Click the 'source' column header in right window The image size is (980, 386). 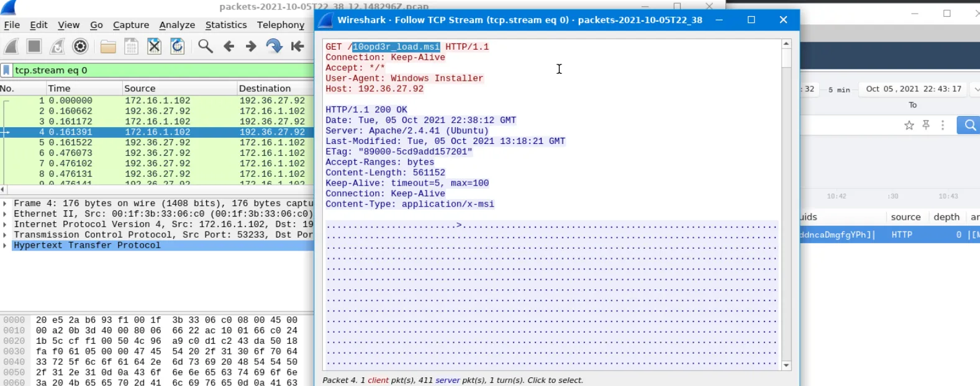[x=905, y=217]
